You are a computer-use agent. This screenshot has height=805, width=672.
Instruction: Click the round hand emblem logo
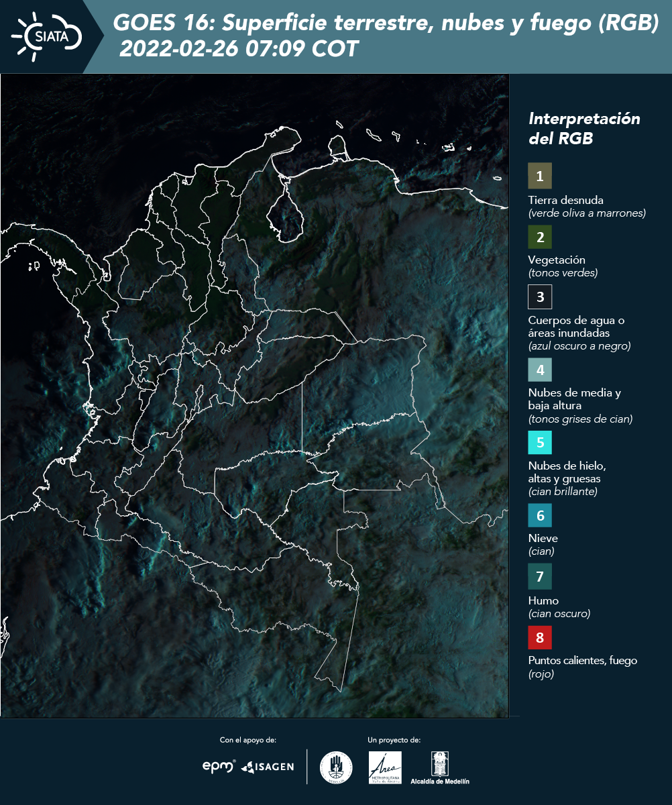click(336, 767)
